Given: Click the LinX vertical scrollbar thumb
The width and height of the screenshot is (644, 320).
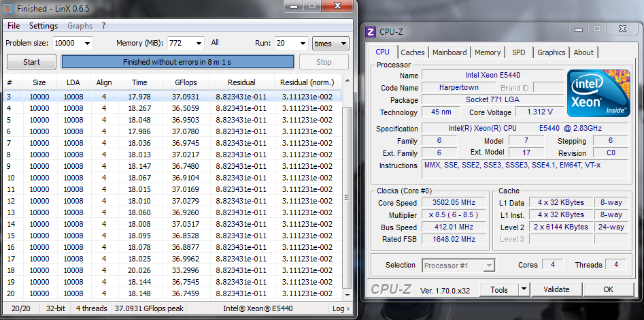Looking at the screenshot, I should click(348, 197).
